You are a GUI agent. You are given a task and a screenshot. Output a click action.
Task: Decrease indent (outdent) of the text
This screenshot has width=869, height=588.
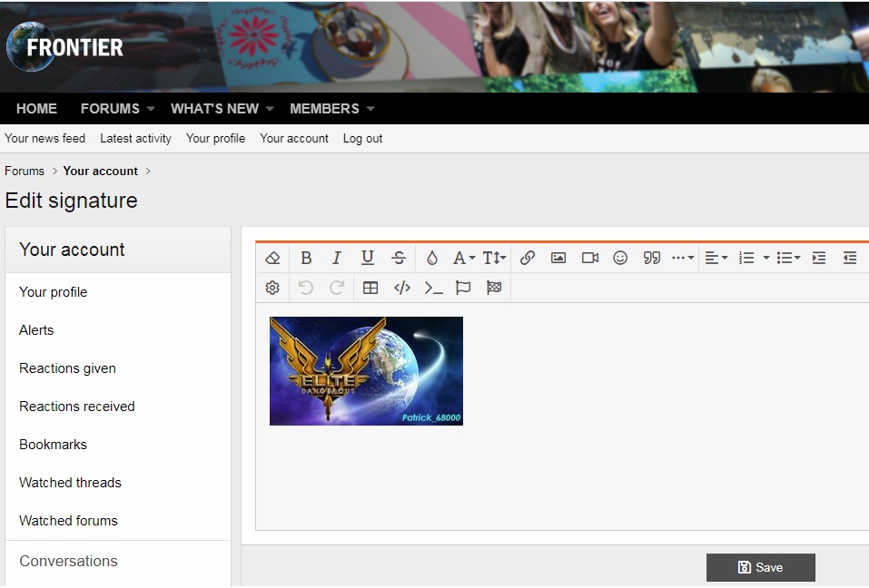[850, 258]
